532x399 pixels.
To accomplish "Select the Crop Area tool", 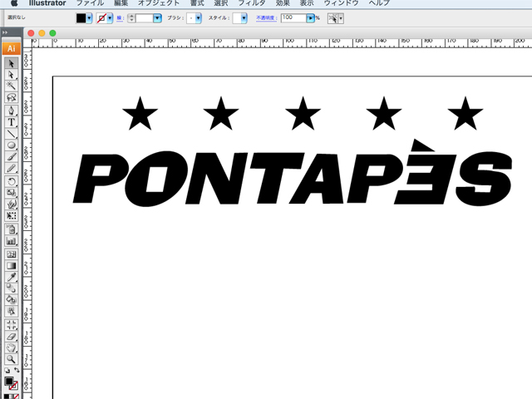I will pyautogui.click(x=11, y=325).
